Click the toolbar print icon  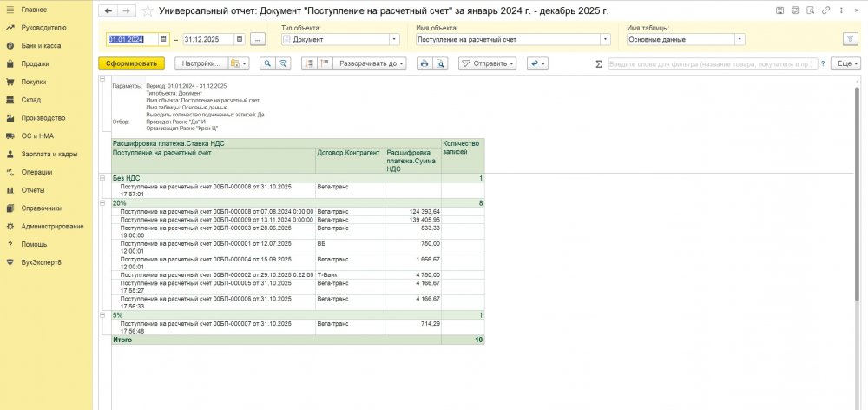pos(424,63)
